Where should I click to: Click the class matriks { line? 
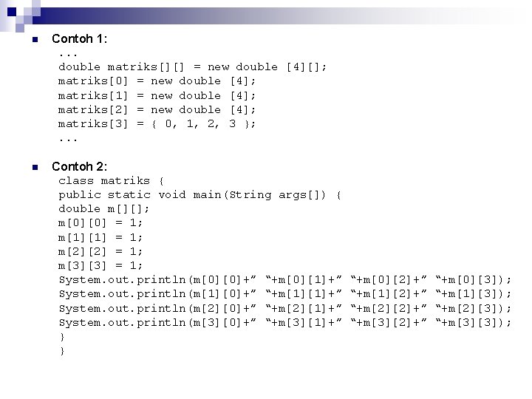(112, 181)
